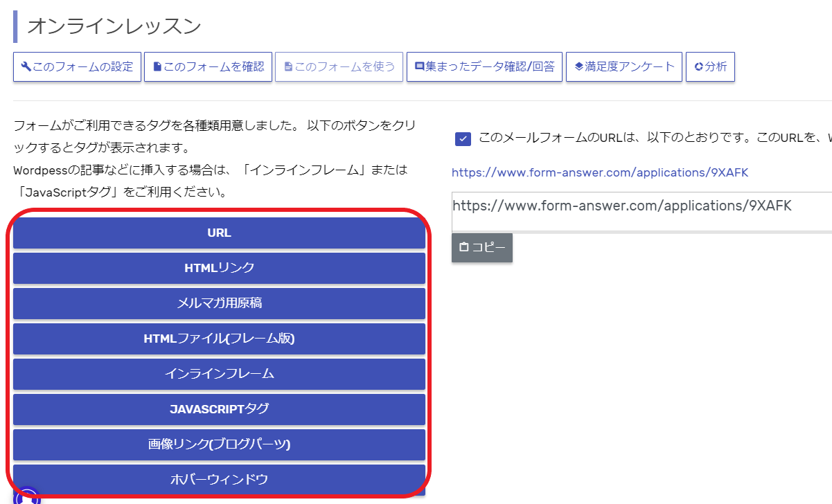Click the wrench icon on このフォームの設定
Viewport: 832px width, 504px height.
26,66
